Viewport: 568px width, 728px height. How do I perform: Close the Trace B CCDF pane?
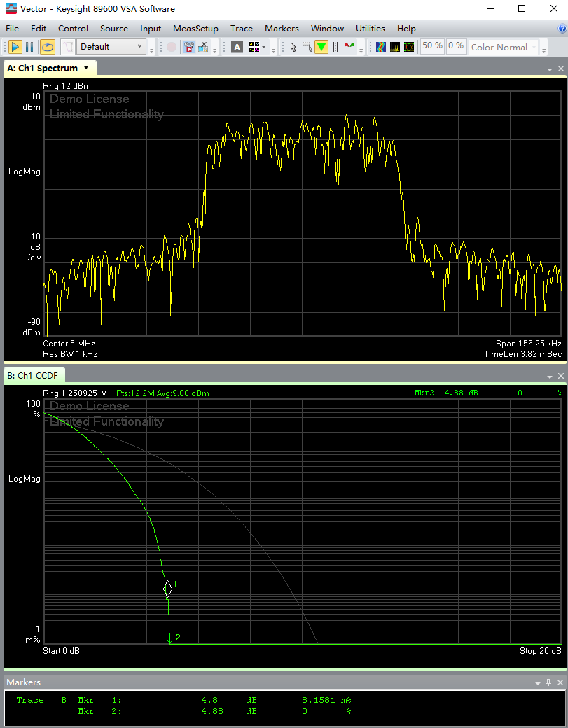[x=560, y=376]
